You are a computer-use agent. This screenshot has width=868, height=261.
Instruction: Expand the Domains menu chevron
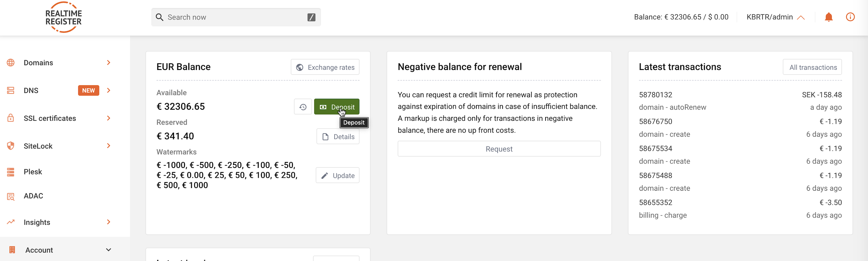pyautogui.click(x=108, y=63)
